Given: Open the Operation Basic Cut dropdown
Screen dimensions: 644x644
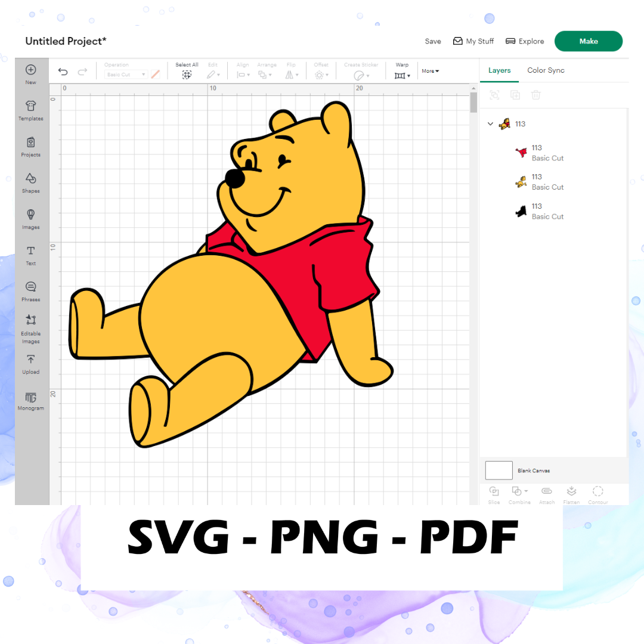Looking at the screenshot, I should coord(126,75).
